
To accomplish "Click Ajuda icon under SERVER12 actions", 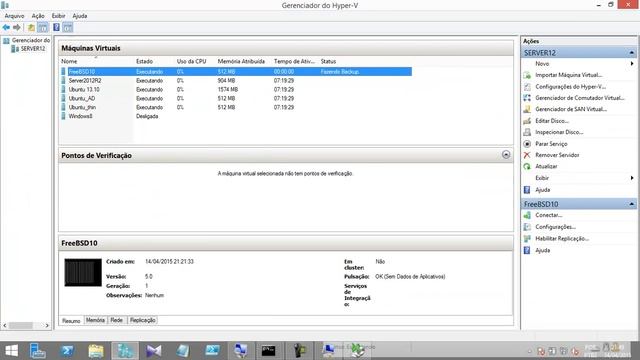I will pos(527,190).
